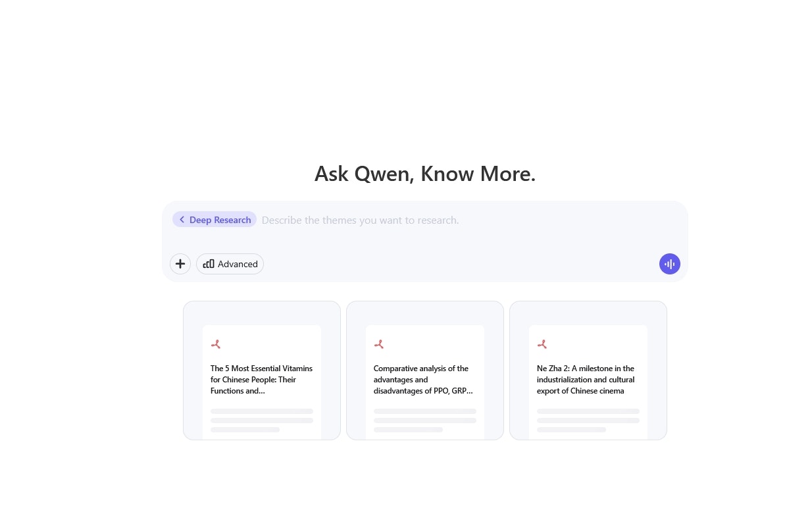812x512 pixels.
Task: Click a gray progress placeholder bar on the vitamins card
Action: [261, 411]
